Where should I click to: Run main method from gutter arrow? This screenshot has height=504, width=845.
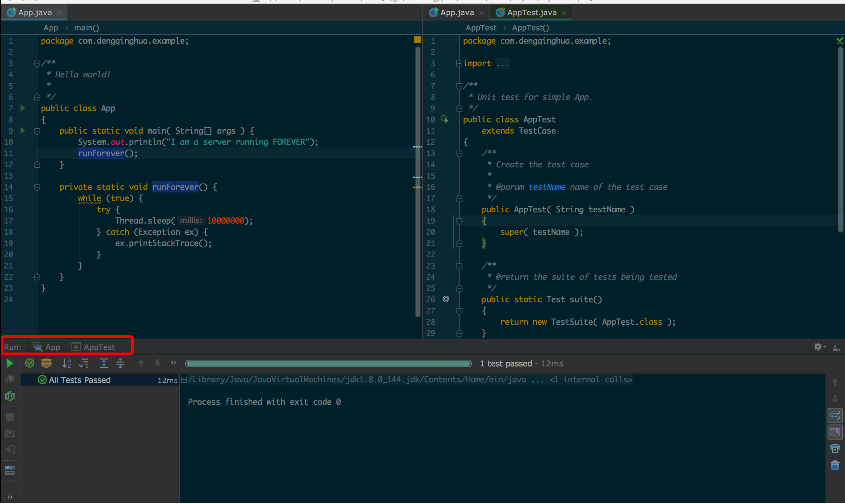click(x=22, y=130)
